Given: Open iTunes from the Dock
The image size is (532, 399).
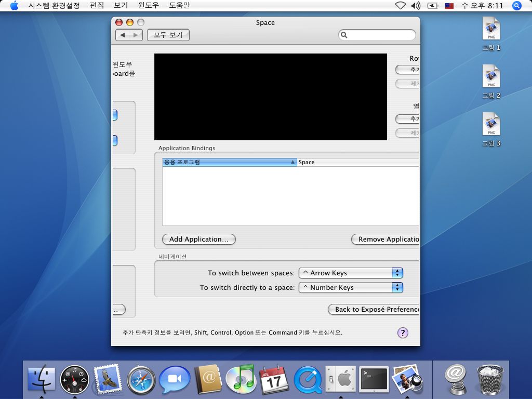Looking at the screenshot, I should (241, 379).
